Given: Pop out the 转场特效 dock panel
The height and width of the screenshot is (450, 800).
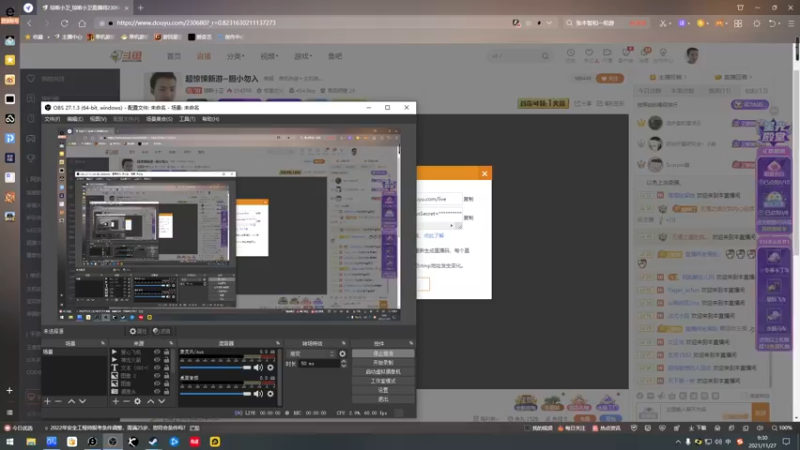Looking at the screenshot, I should coord(343,343).
